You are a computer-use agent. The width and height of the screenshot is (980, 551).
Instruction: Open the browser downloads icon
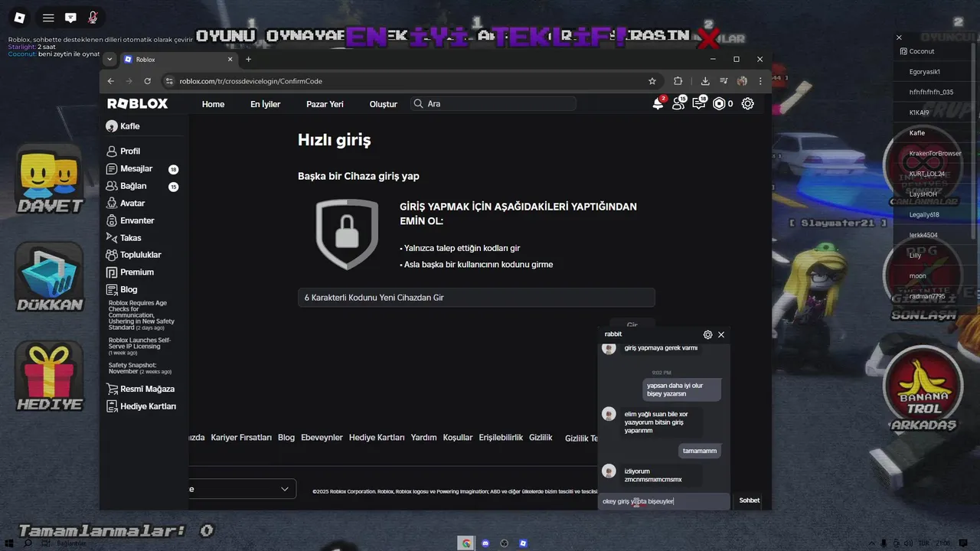pos(705,81)
